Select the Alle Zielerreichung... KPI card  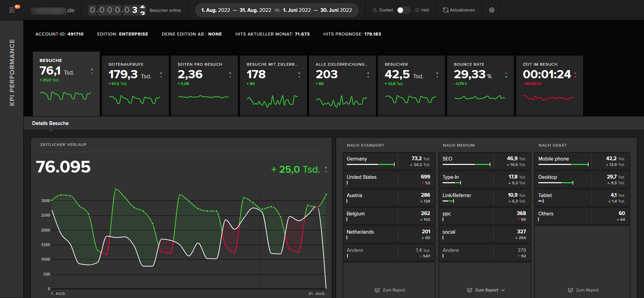coord(342,86)
